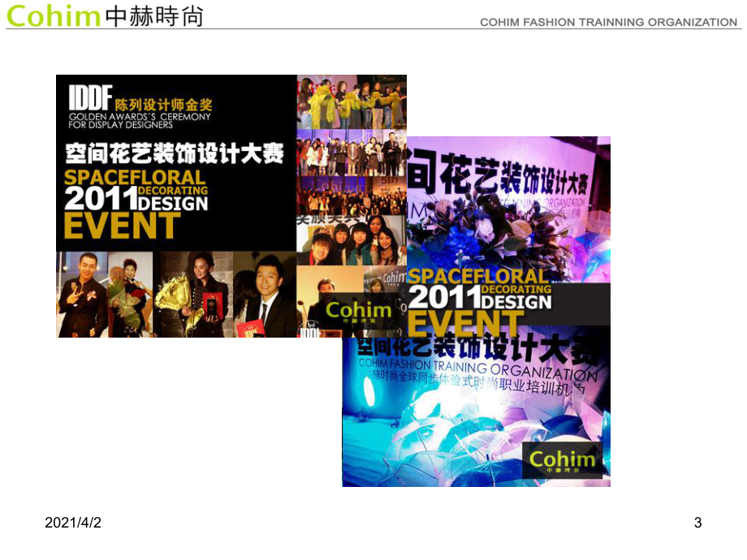
Task: Select the purple flower arrangement photo
Action: (508, 209)
